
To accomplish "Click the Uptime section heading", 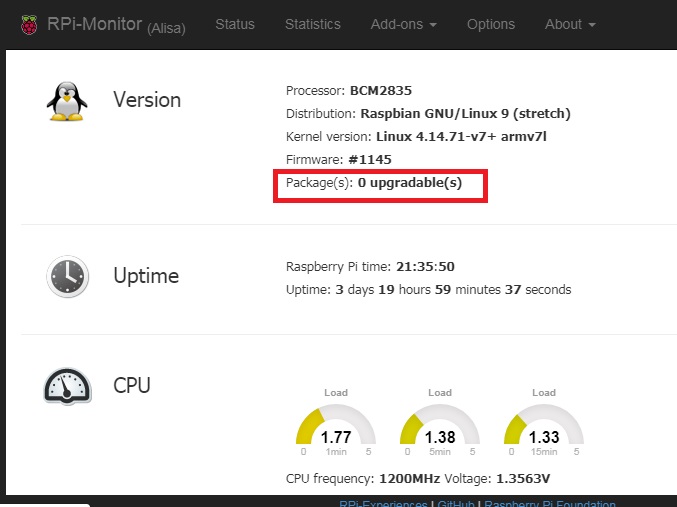I will pyautogui.click(x=146, y=276).
